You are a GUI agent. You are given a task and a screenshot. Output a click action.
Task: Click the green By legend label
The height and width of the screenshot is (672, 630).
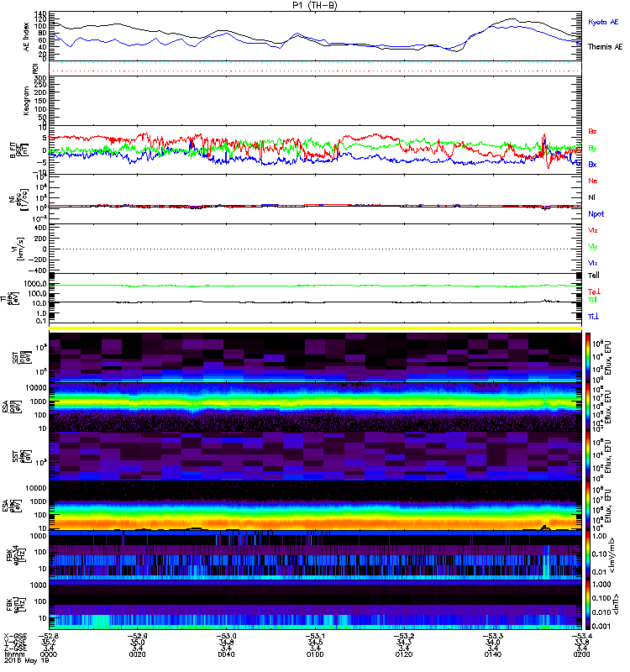[592, 148]
